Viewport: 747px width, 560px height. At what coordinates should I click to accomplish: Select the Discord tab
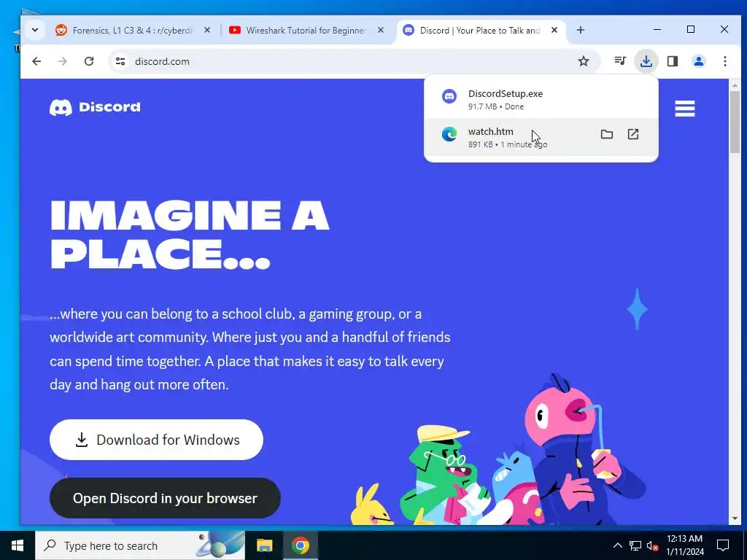tap(480, 30)
